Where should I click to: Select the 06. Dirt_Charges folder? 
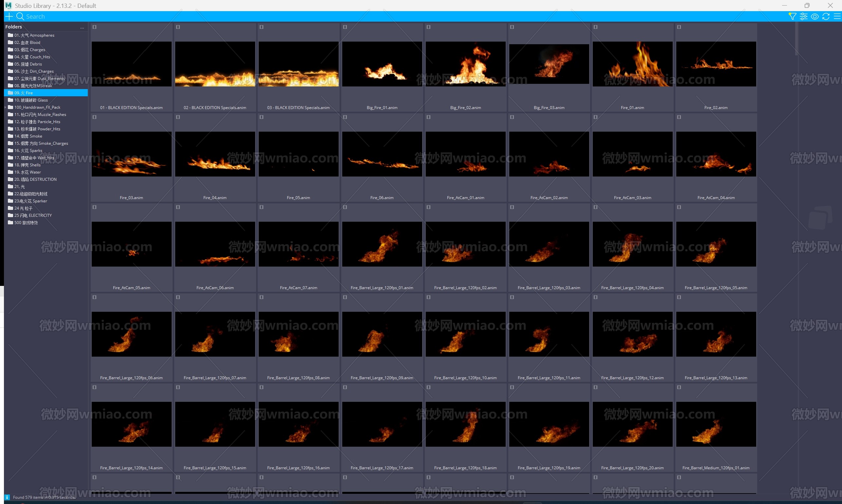(46, 71)
